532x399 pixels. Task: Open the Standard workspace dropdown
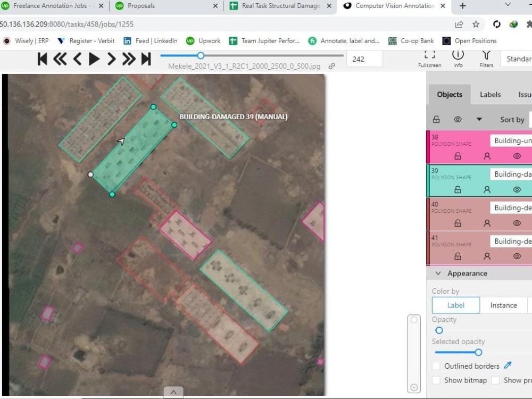tap(517, 59)
